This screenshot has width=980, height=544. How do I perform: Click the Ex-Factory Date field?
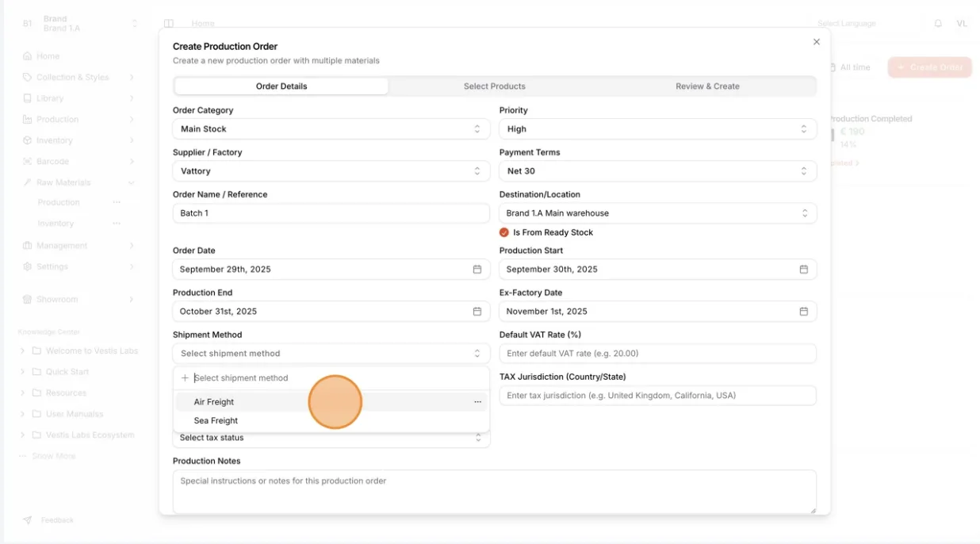(658, 312)
